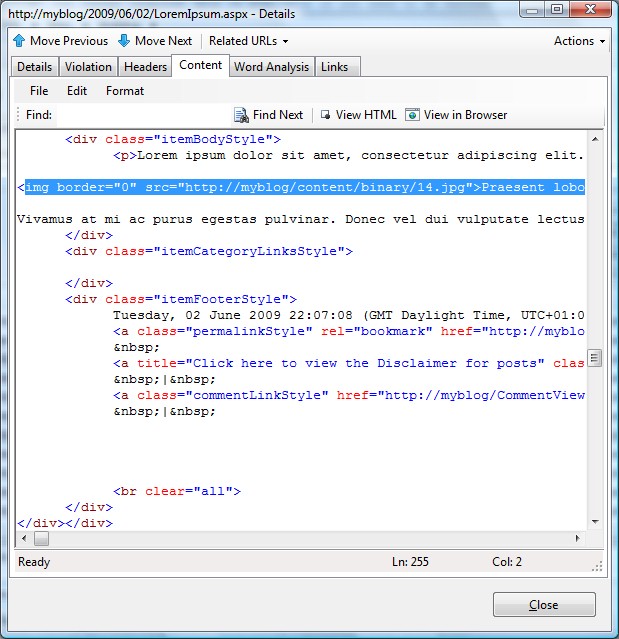Open the Format menu
Screen dimensions: 619x639
click(125, 91)
